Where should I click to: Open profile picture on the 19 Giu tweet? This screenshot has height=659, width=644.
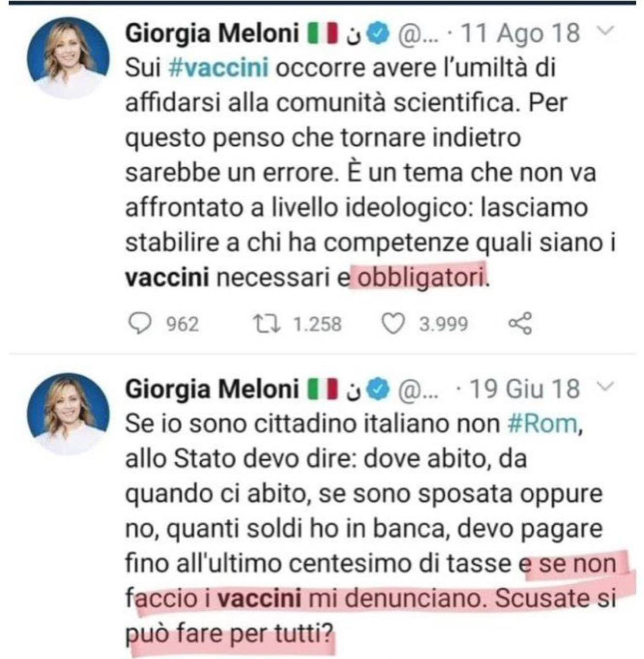pos(68,413)
